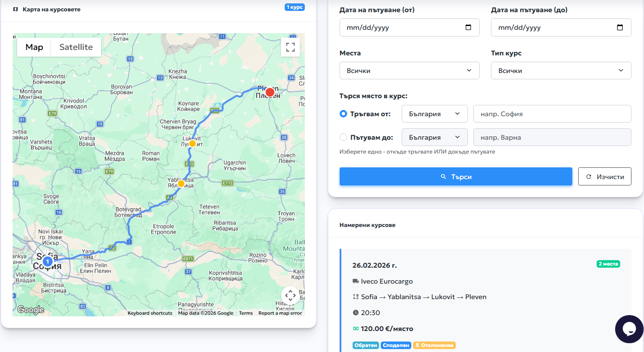This screenshot has width=644, height=352.
Task: Click the blue Sofia start marker
Action: (48, 261)
